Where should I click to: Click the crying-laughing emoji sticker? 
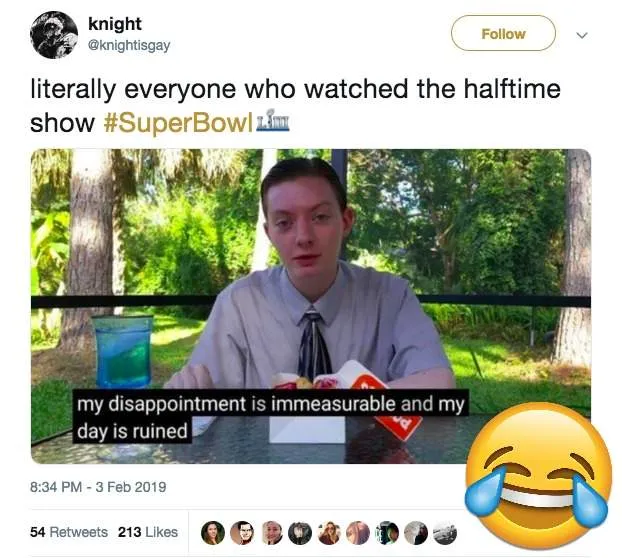point(538,476)
